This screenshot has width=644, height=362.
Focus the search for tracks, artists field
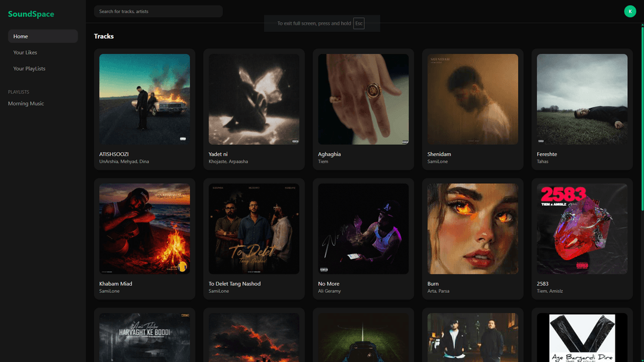(x=158, y=11)
